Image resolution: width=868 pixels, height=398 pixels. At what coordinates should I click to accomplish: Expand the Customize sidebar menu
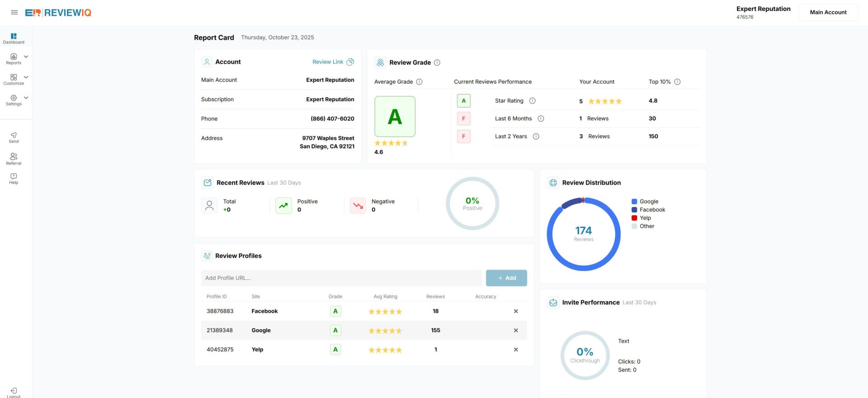click(26, 77)
